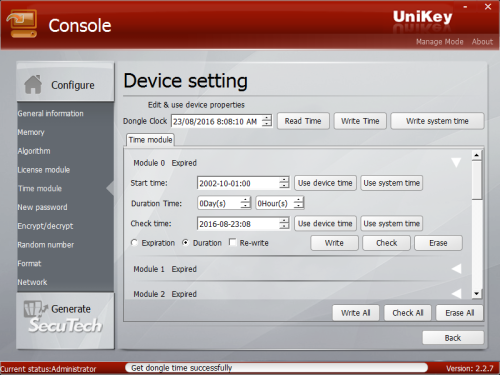
Task: Expand Module 1 using its arrow
Action: pos(457,269)
